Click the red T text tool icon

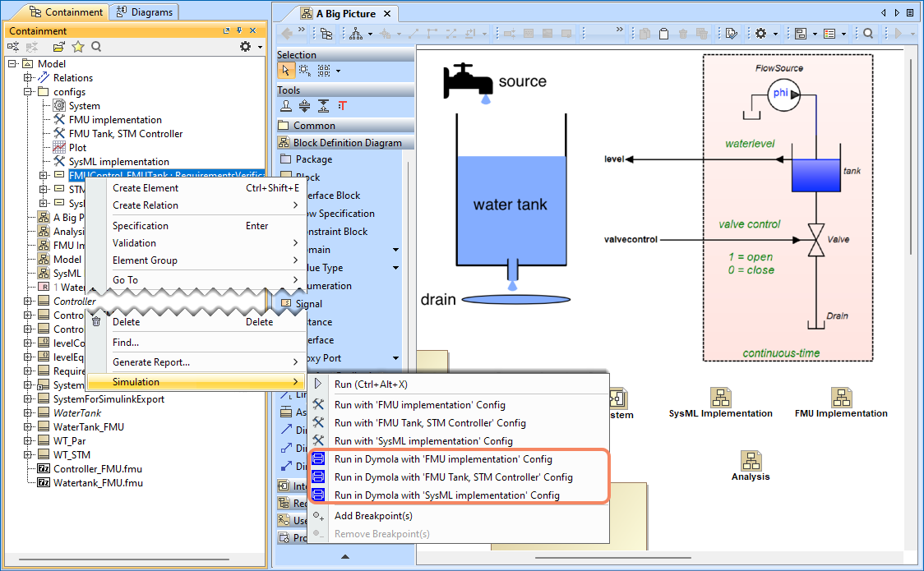coord(343,106)
